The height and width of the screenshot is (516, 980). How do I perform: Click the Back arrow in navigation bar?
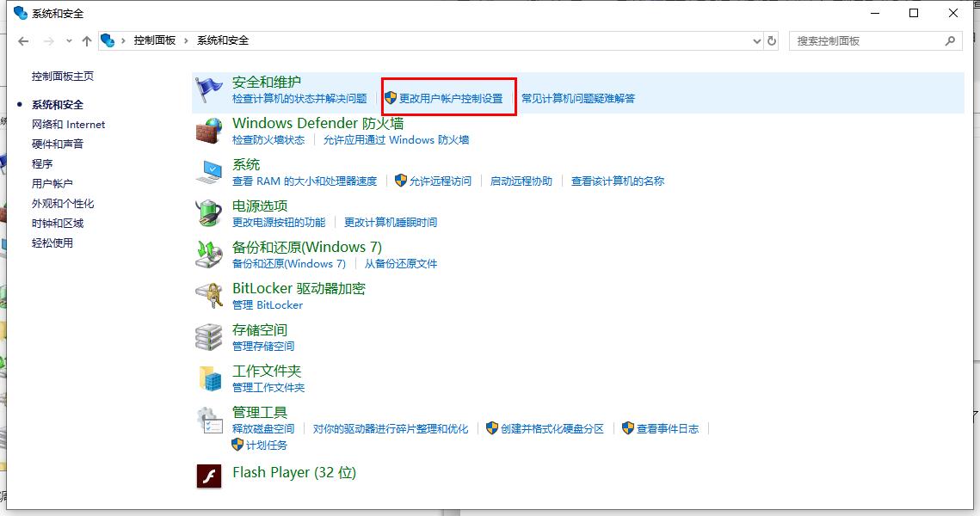tap(24, 41)
